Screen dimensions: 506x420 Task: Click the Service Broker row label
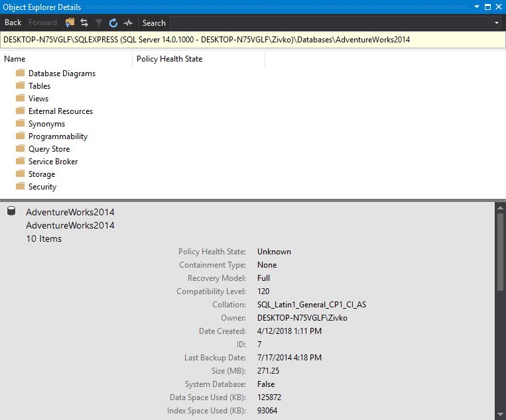click(53, 162)
